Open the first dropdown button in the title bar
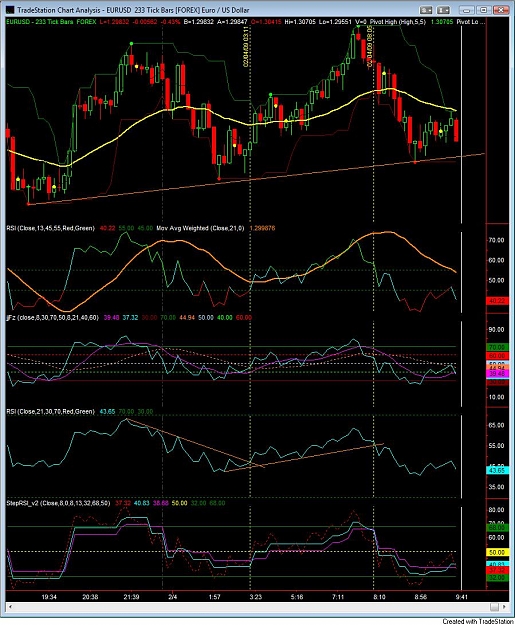 coord(426,10)
